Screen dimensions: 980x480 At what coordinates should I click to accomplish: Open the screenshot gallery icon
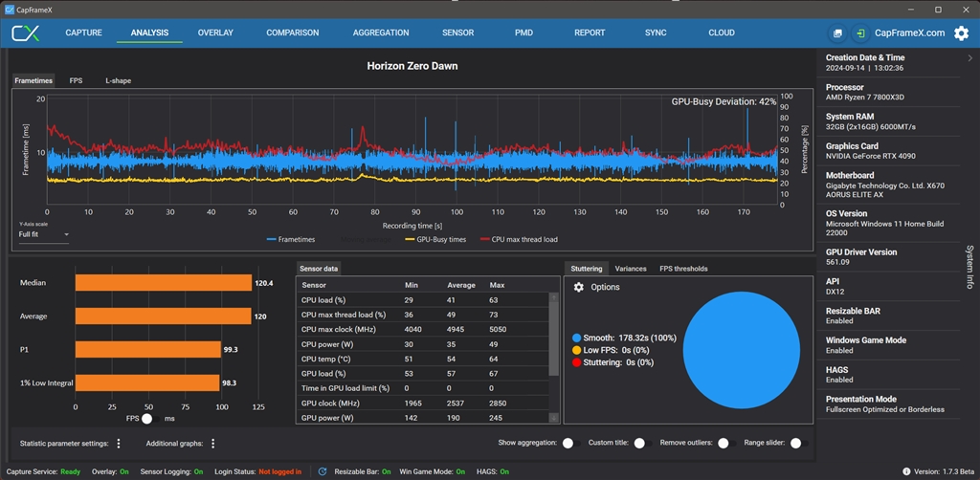point(837,33)
